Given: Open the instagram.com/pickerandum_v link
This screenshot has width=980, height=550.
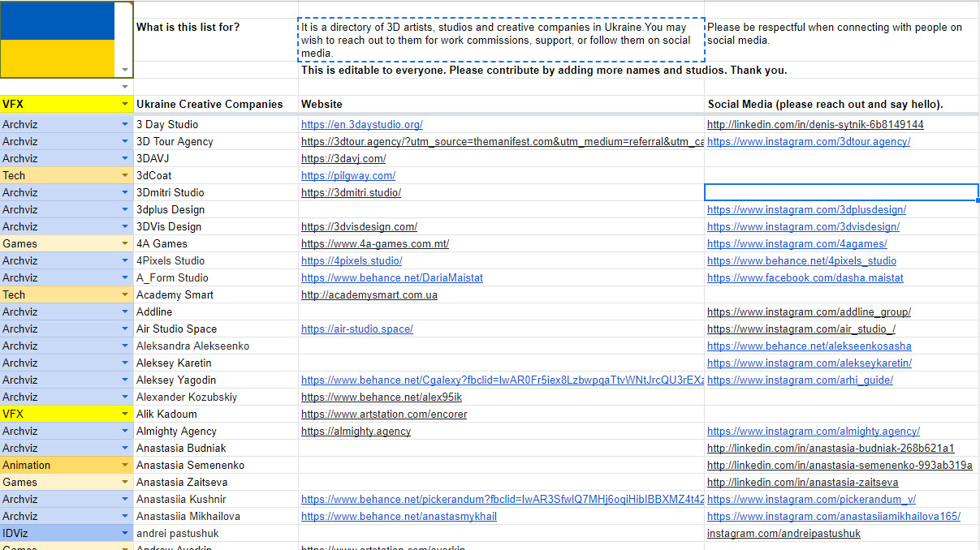Looking at the screenshot, I should click(x=811, y=500).
